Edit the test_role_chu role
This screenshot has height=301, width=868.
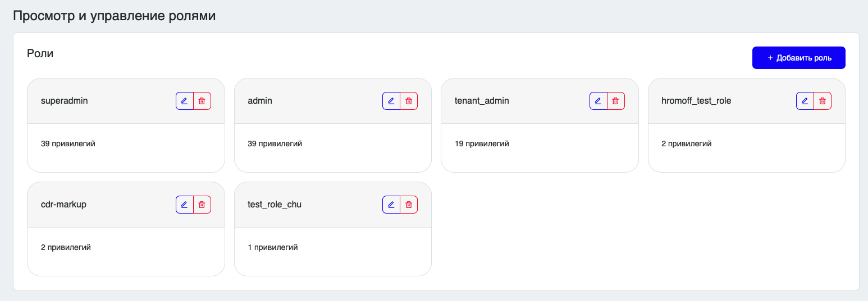(x=391, y=205)
